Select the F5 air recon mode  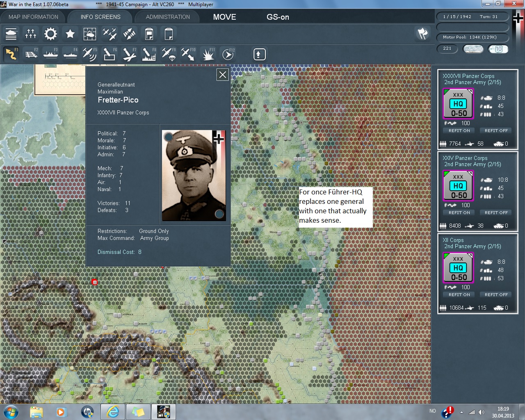coord(90,54)
